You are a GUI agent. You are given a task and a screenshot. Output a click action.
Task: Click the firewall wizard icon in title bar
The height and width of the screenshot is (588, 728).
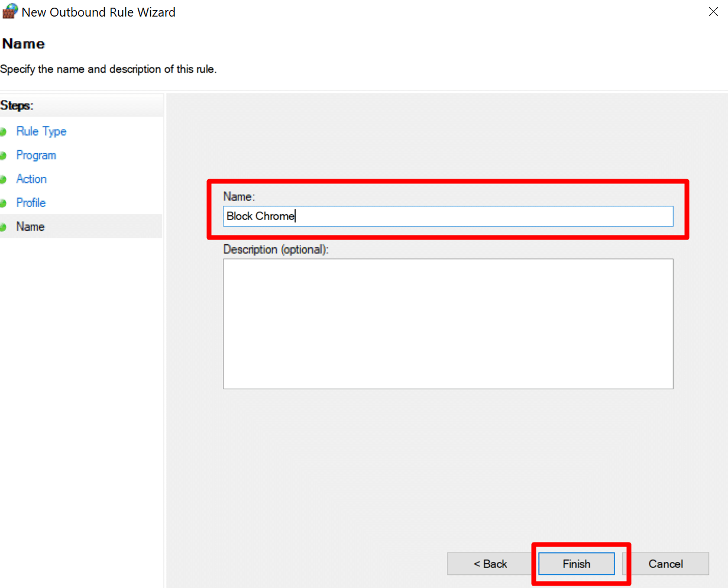pyautogui.click(x=10, y=11)
